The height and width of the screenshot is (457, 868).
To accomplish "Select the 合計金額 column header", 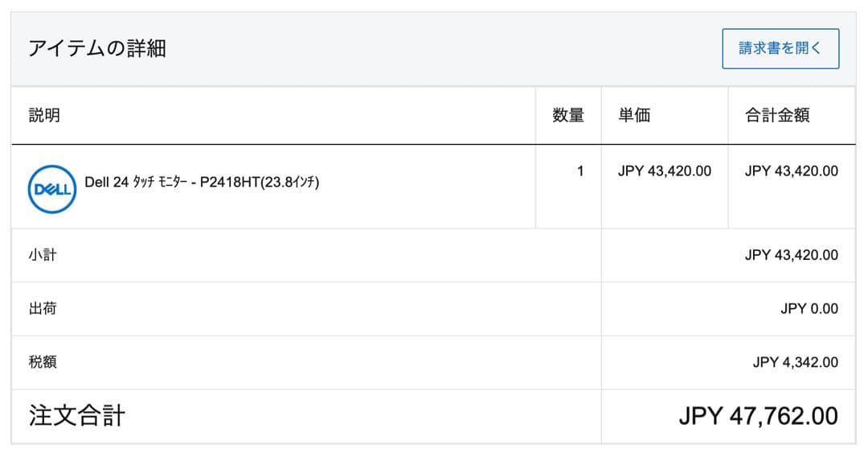I will click(777, 115).
